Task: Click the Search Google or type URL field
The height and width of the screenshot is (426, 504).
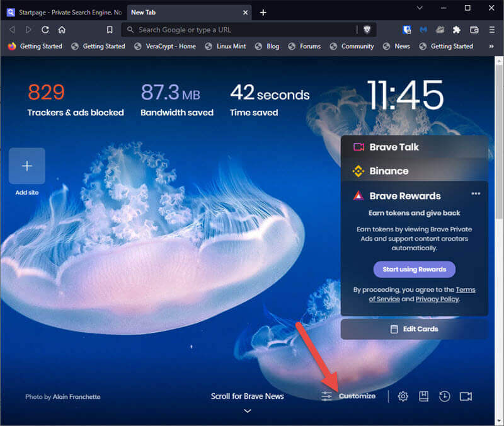Action: [x=239, y=30]
